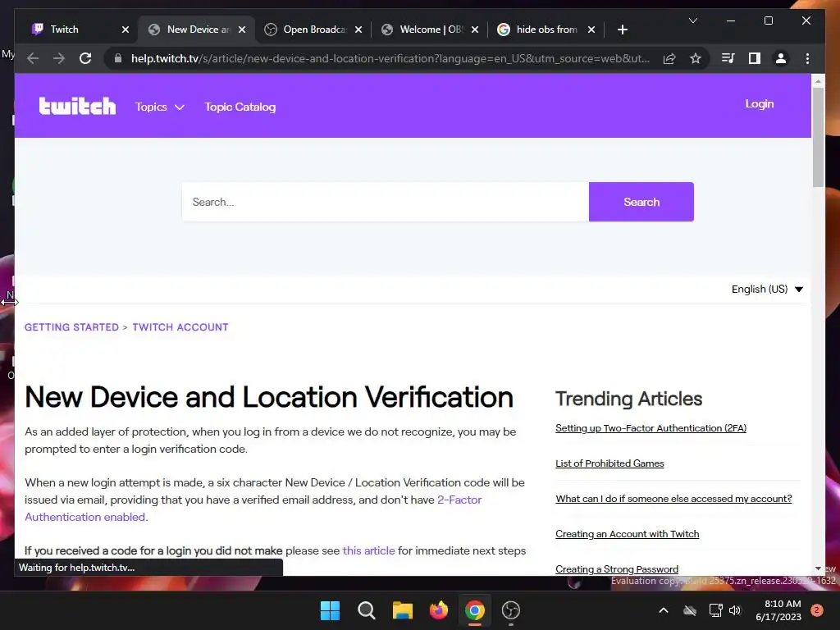This screenshot has width=840, height=630.
Task: Close the Welcome OBS tab
Action: pos(475,30)
